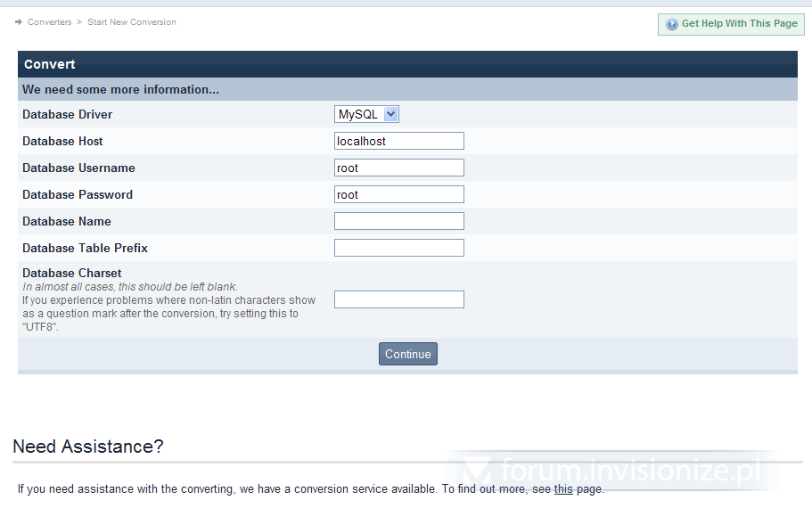Click the forum.invisionize.pl watermark logo

[x=615, y=471]
